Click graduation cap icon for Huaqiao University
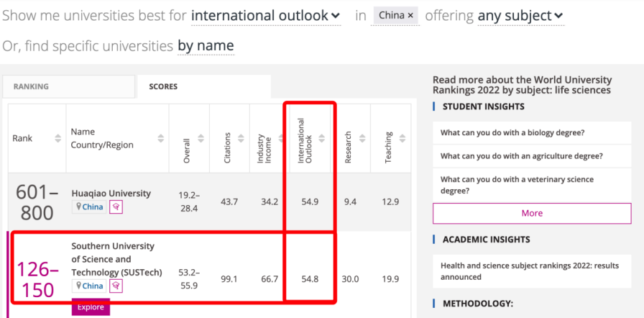644x318 pixels. [x=116, y=207]
